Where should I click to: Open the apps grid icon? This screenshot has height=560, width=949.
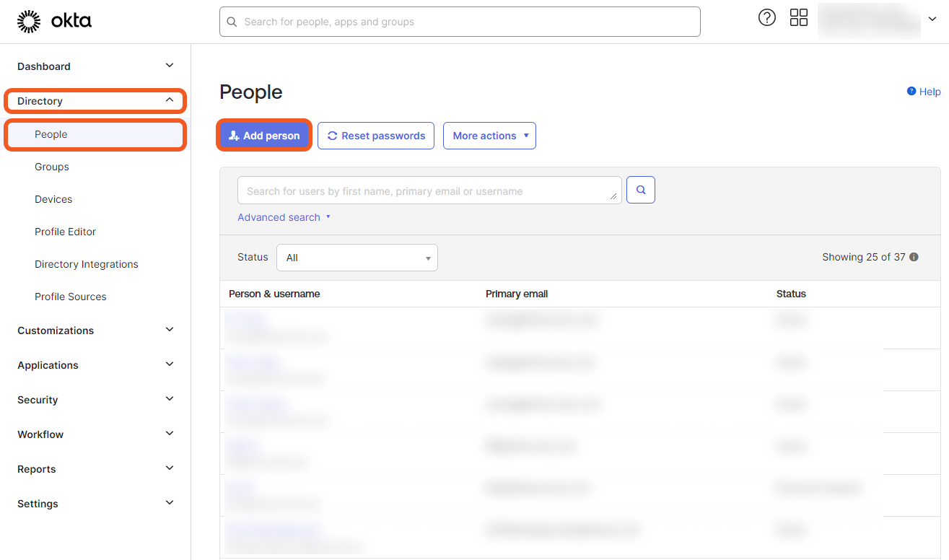point(799,18)
